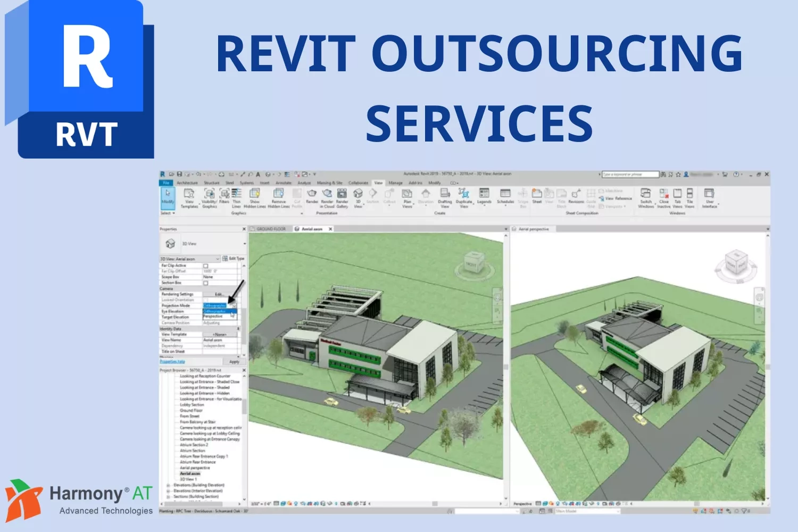The image size is (798, 532).
Task: Open Visibility/Graphics settings
Action: pyautogui.click(x=210, y=198)
